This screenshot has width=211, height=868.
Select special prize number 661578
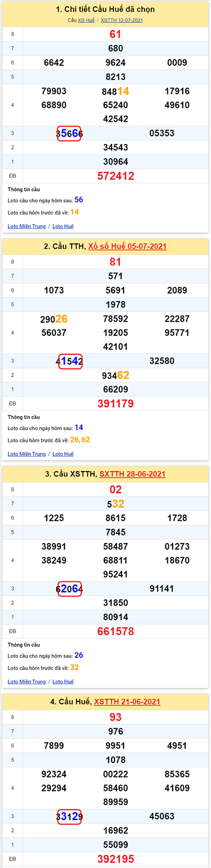click(x=116, y=632)
